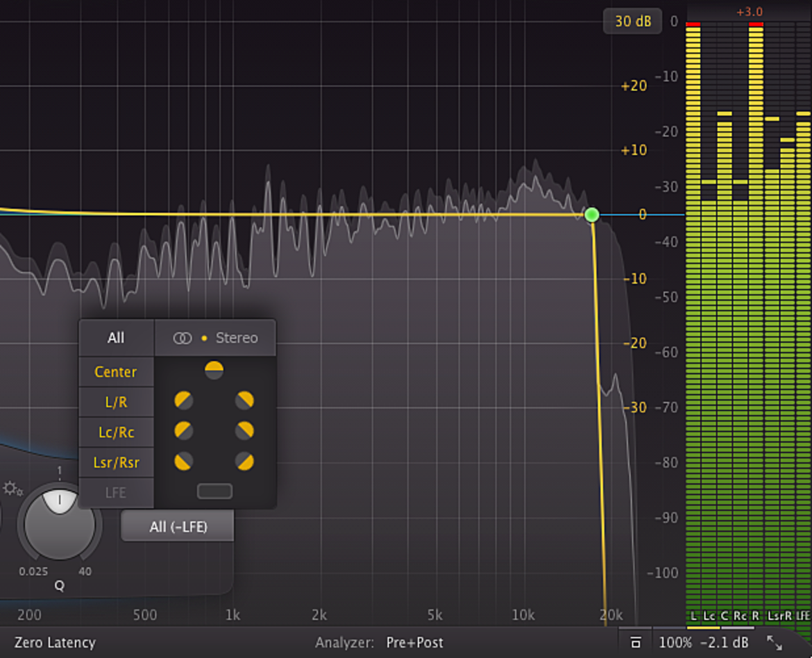Open the Analyzer Pre+Post settings

click(x=379, y=643)
